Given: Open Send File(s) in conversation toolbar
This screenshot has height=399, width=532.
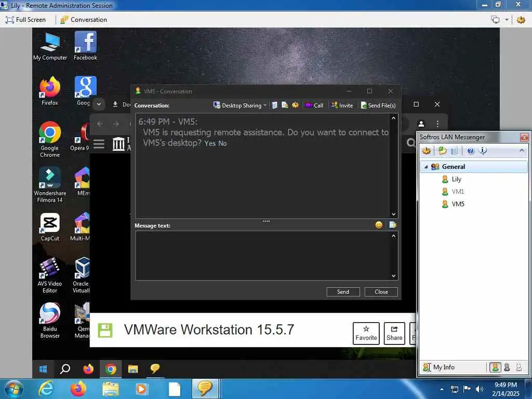Looking at the screenshot, I should [378, 105].
